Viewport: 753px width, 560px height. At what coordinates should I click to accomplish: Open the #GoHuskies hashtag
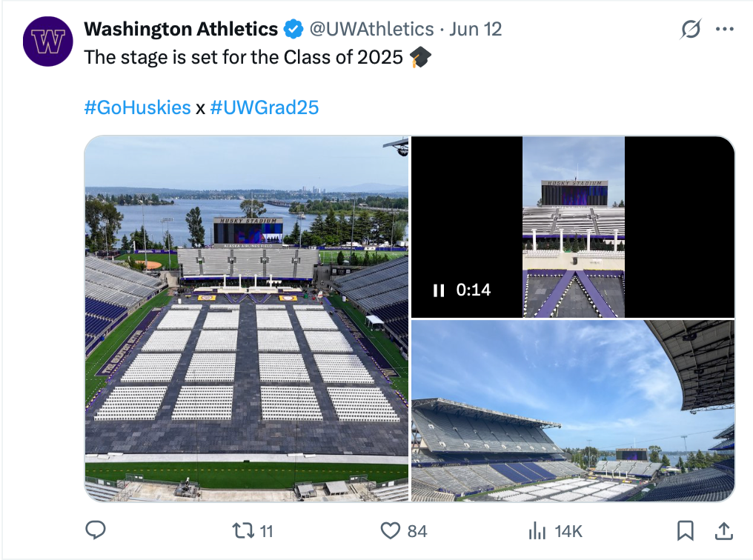point(137,107)
